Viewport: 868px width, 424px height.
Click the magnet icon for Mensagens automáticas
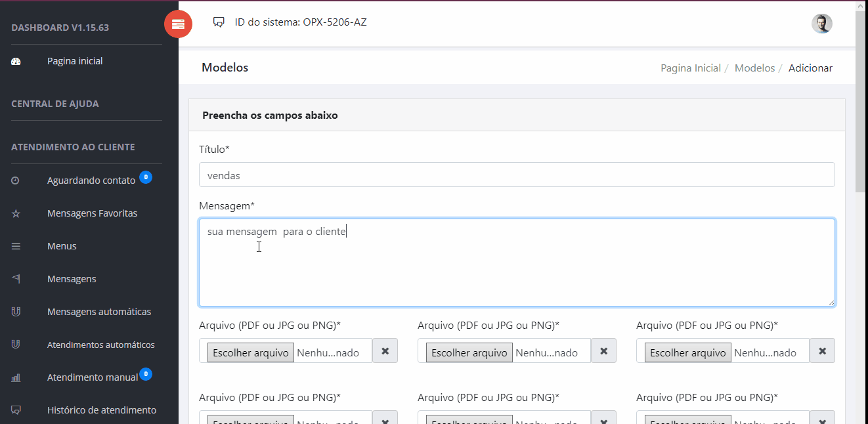click(x=16, y=312)
